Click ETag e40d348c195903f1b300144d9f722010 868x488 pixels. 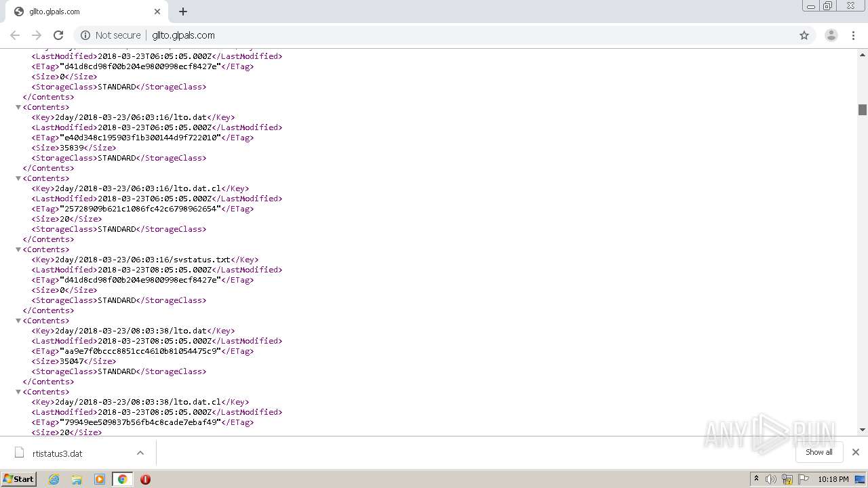(x=140, y=138)
